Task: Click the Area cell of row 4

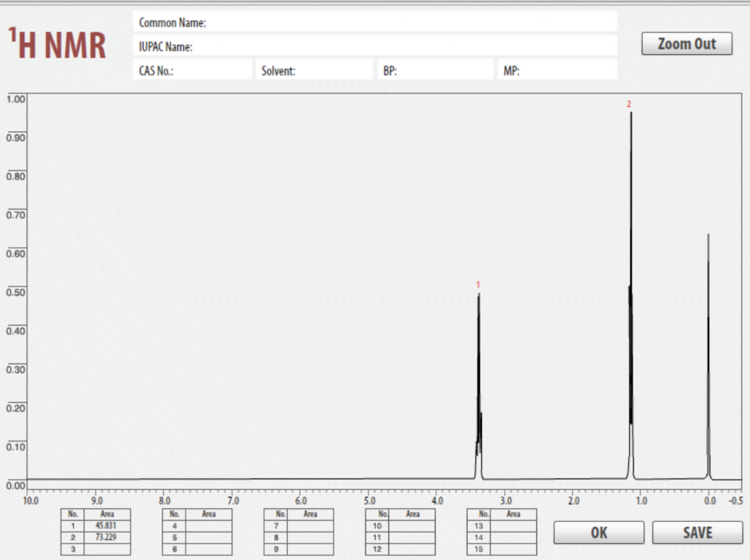Action: point(209,526)
